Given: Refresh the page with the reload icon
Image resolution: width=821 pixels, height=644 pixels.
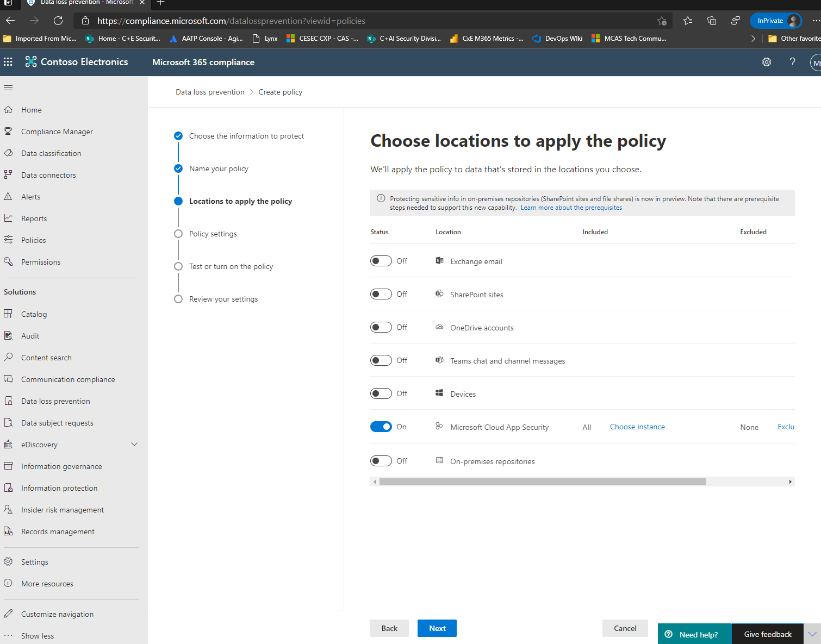Looking at the screenshot, I should tap(58, 21).
